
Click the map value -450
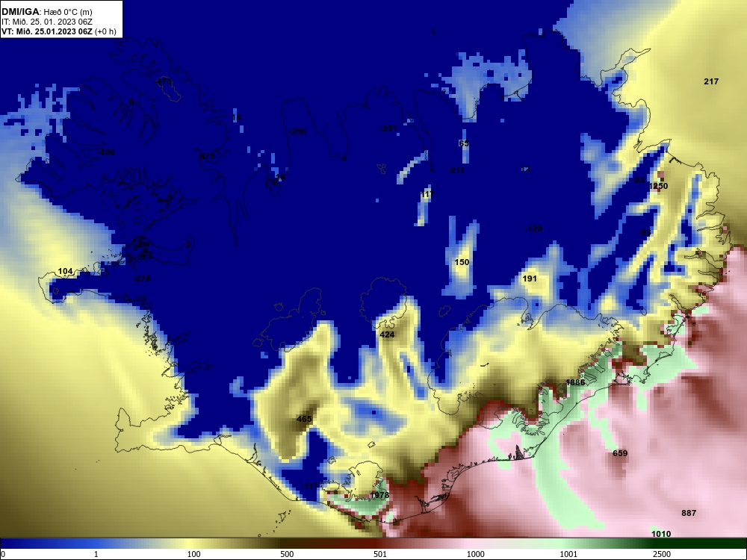(x=106, y=152)
